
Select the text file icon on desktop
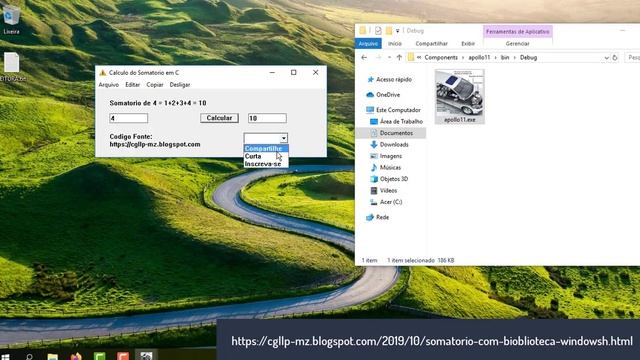coord(11,67)
